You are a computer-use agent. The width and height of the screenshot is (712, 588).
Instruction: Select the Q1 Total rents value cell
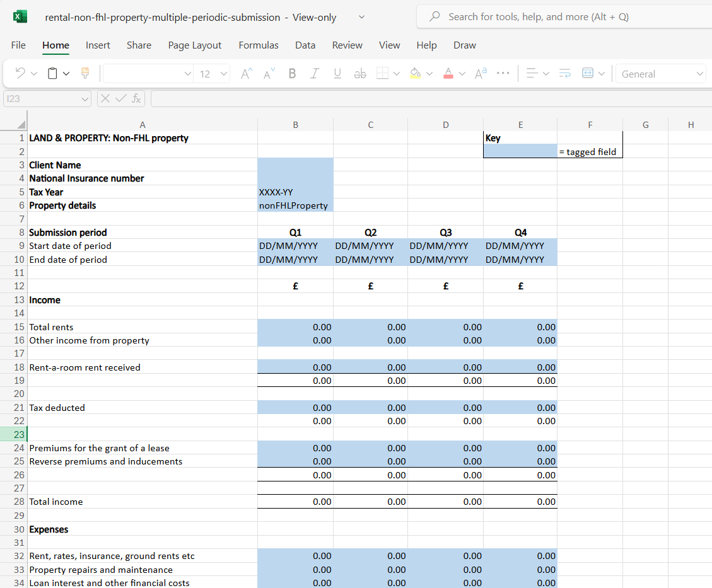click(x=295, y=327)
